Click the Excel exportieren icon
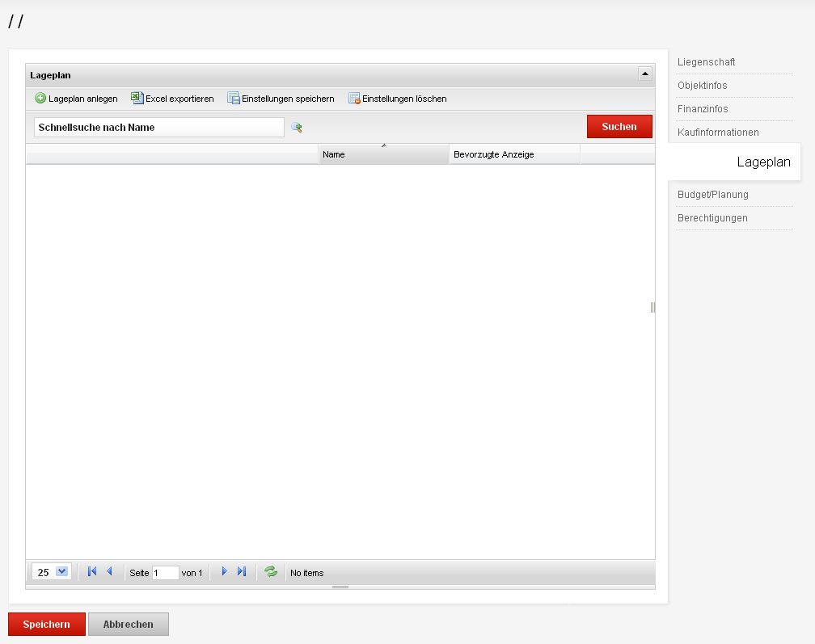 [x=137, y=99]
